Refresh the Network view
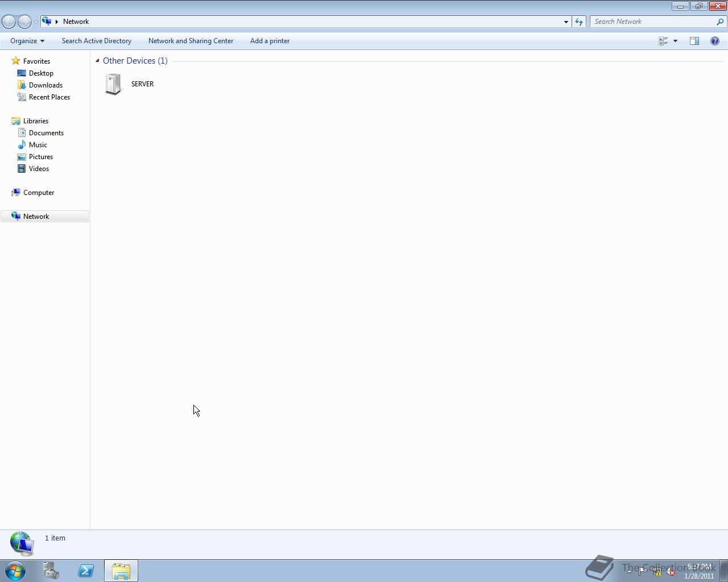 [x=579, y=22]
